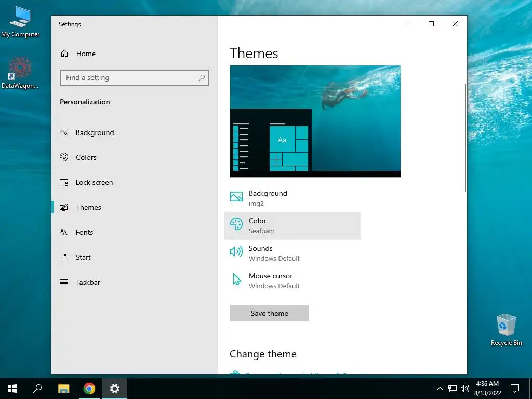This screenshot has width=532, height=399.
Task: Click the Find a setting search box
Action: click(135, 78)
